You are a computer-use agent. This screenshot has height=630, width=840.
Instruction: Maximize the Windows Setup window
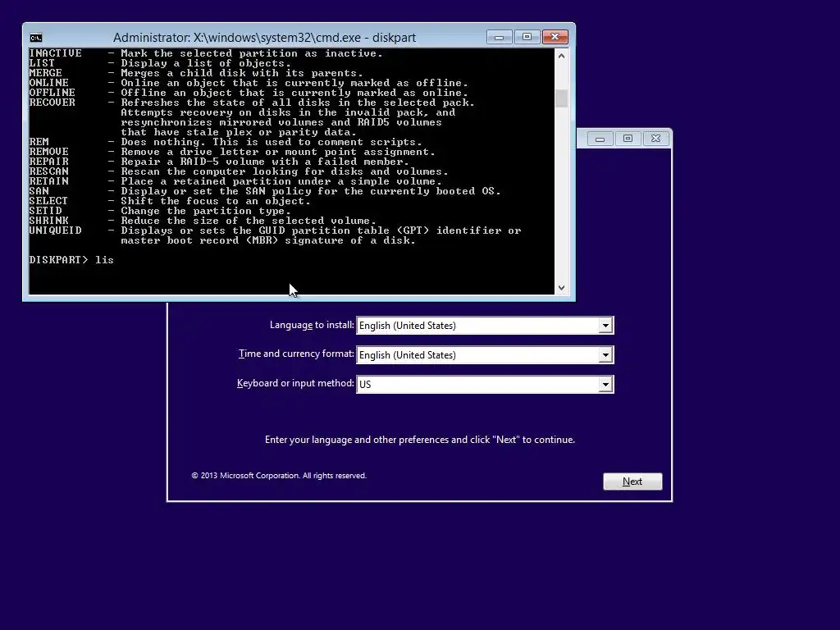(x=628, y=139)
